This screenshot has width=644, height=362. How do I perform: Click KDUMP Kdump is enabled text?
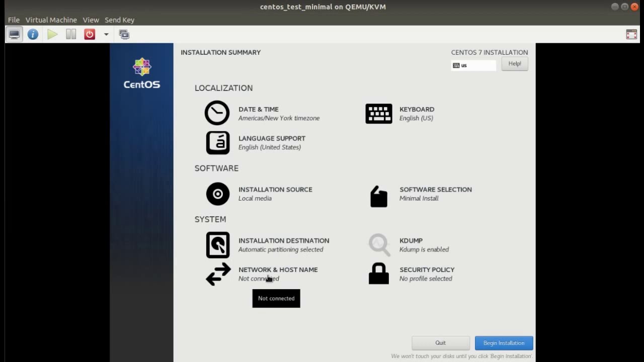tap(424, 245)
